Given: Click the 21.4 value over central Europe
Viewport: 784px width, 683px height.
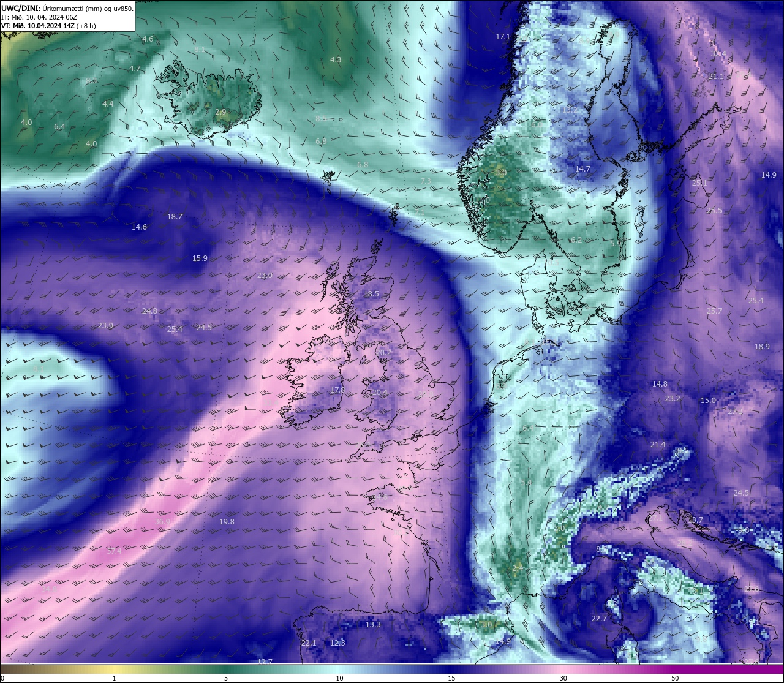Looking at the screenshot, I should [658, 445].
